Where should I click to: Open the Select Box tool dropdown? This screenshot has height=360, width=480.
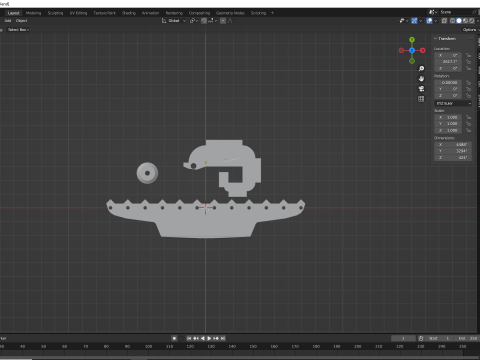pyautogui.click(x=18, y=30)
